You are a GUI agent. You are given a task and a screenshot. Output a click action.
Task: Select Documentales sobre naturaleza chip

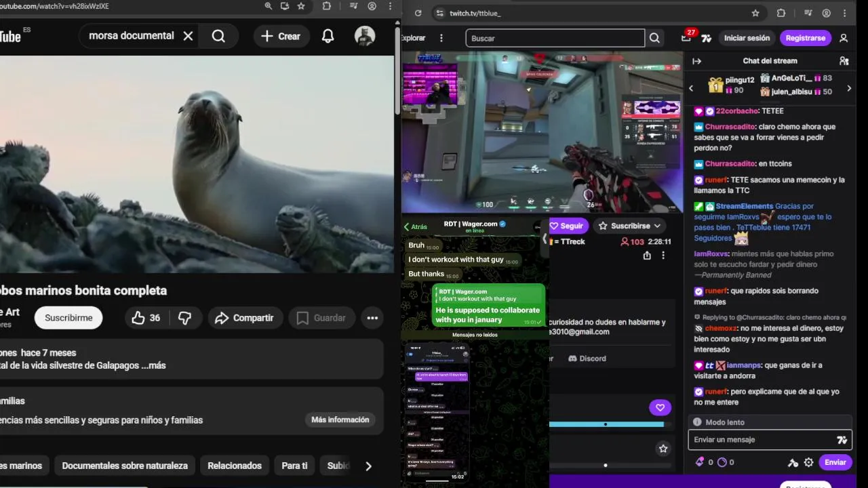pos(125,466)
